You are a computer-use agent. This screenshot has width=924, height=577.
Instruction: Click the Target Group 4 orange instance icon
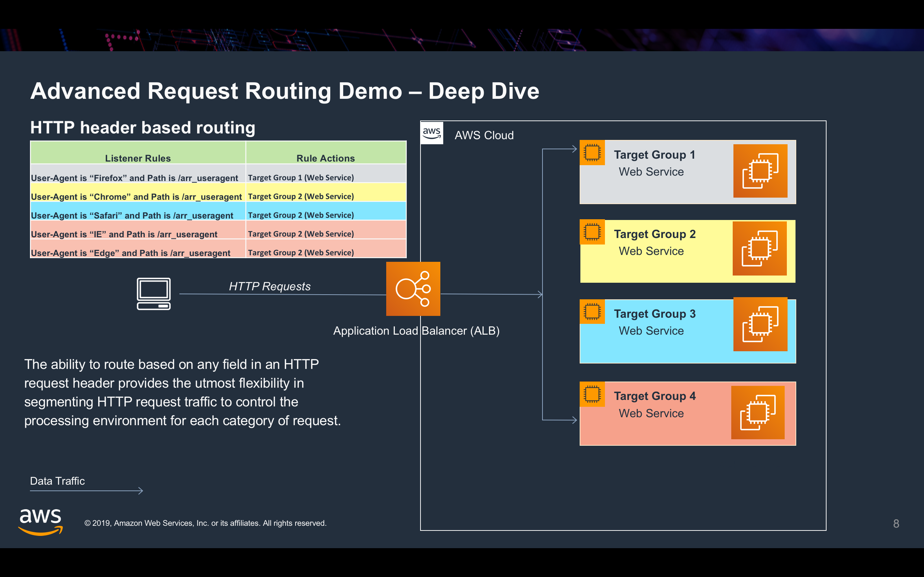[x=758, y=412]
